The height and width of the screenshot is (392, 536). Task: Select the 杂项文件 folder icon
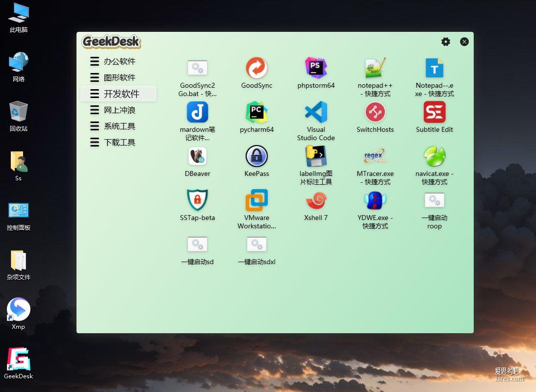pos(19,265)
